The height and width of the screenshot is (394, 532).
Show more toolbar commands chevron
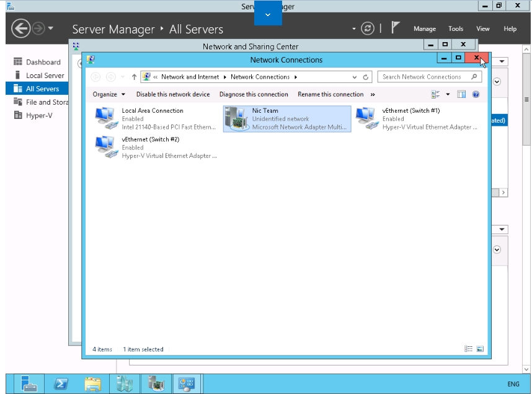pos(373,94)
